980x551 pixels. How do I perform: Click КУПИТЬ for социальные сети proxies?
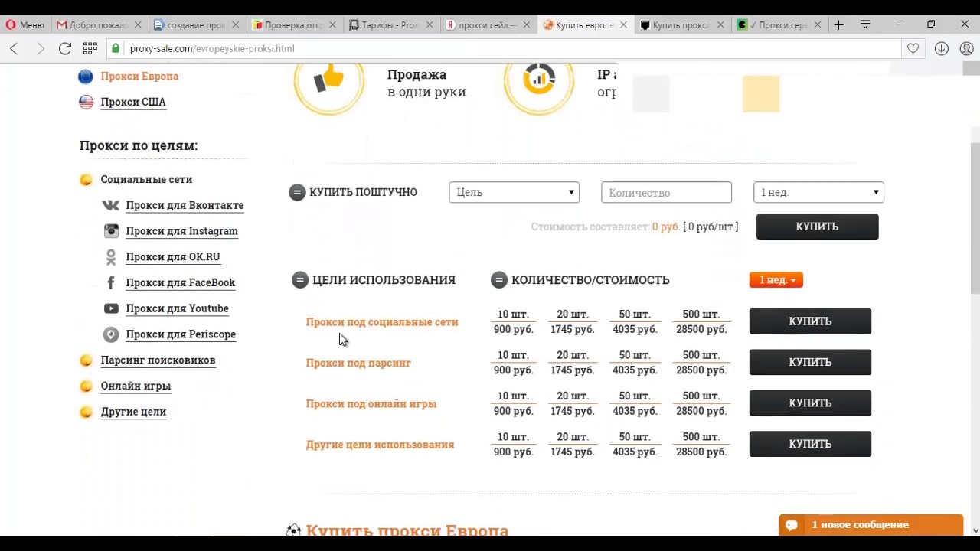[x=810, y=321]
